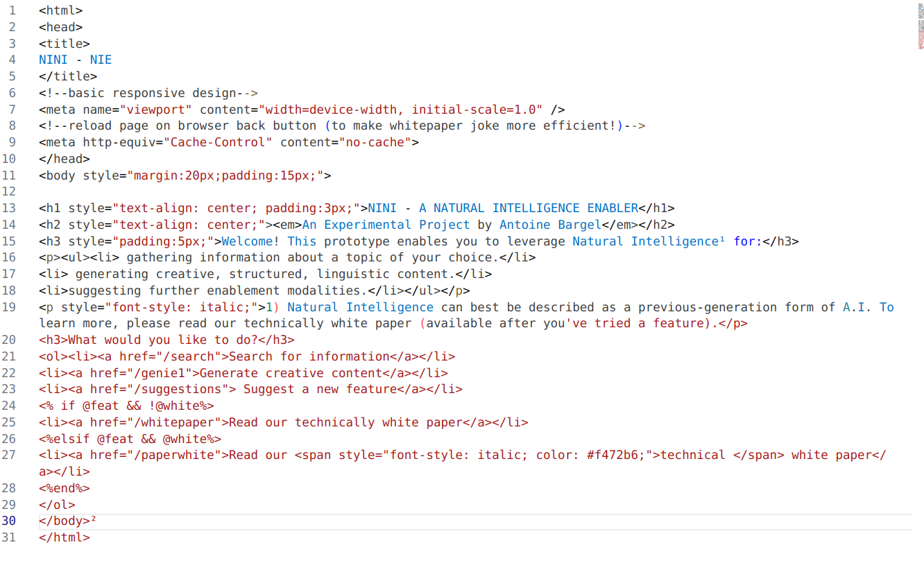This screenshot has width=924, height=563.
Task: Place cursor on "NINI - NIE" title text
Action: point(75,60)
